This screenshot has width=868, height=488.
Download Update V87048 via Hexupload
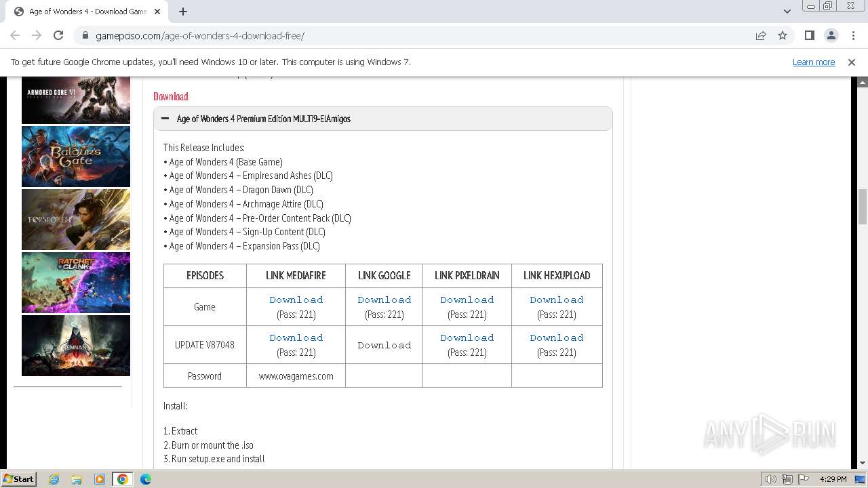point(557,338)
